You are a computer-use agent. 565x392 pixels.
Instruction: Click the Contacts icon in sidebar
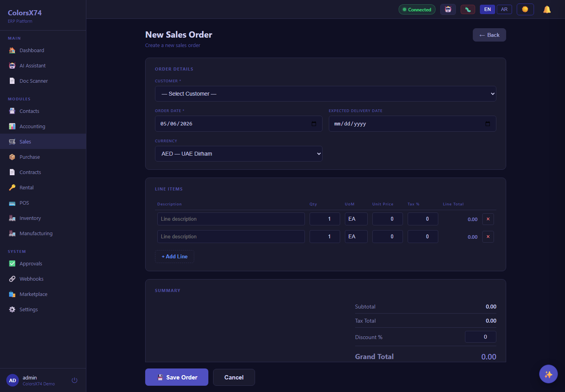click(12, 111)
